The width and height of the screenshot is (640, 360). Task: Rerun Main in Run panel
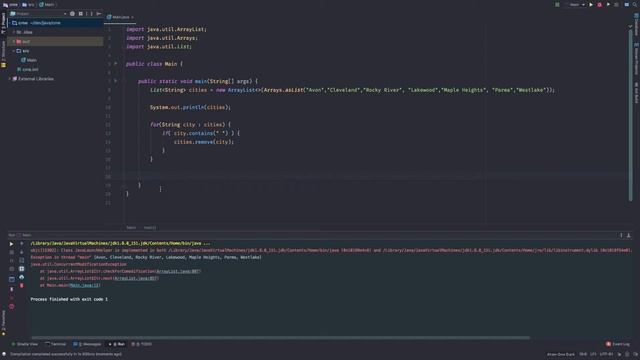[x=11, y=244]
